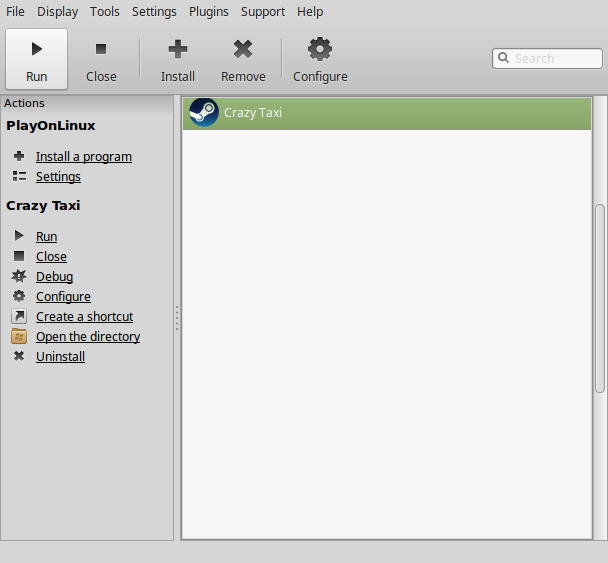Click the Run toolbar button
This screenshot has height=563, width=608.
click(36, 59)
